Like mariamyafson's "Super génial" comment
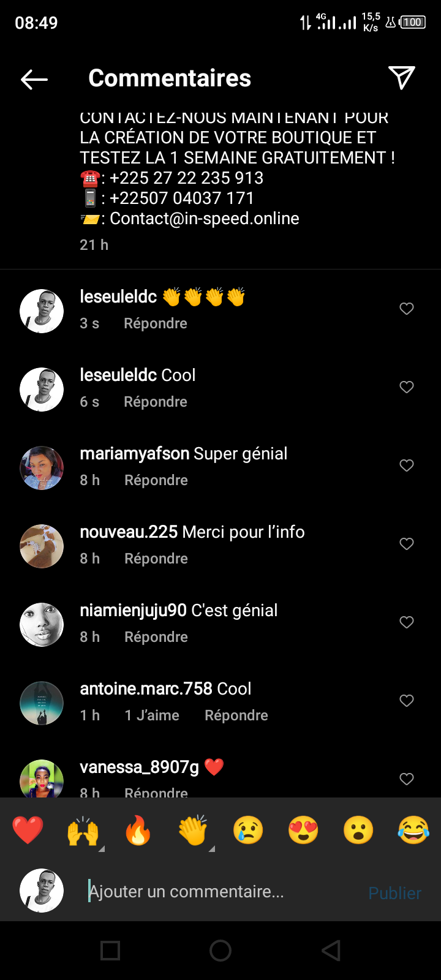441x980 pixels. 407,466
